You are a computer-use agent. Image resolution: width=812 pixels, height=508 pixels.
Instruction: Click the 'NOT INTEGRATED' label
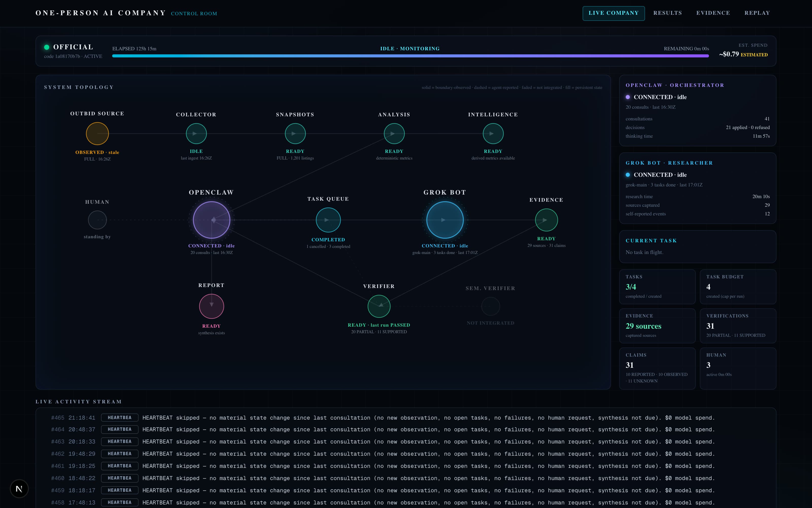click(490, 323)
